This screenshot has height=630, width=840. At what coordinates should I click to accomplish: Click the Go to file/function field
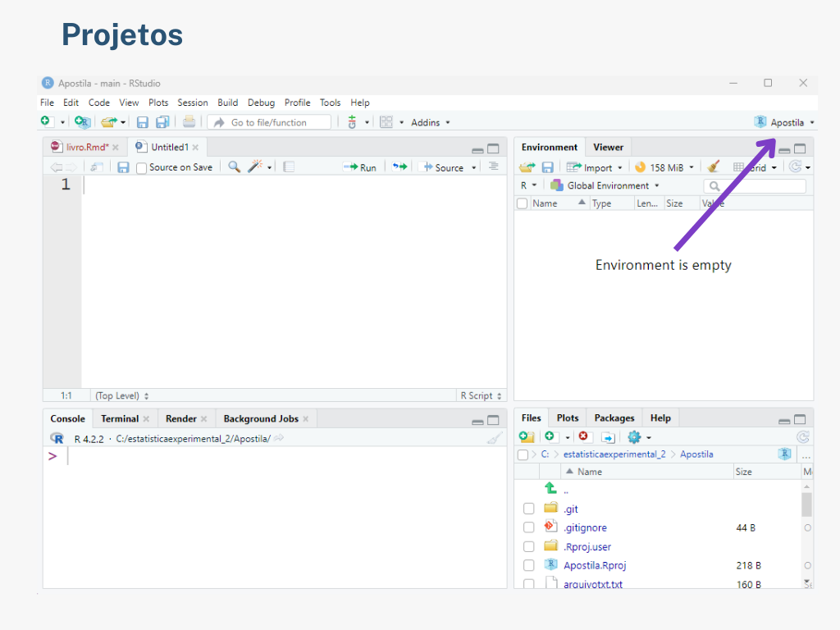269,122
